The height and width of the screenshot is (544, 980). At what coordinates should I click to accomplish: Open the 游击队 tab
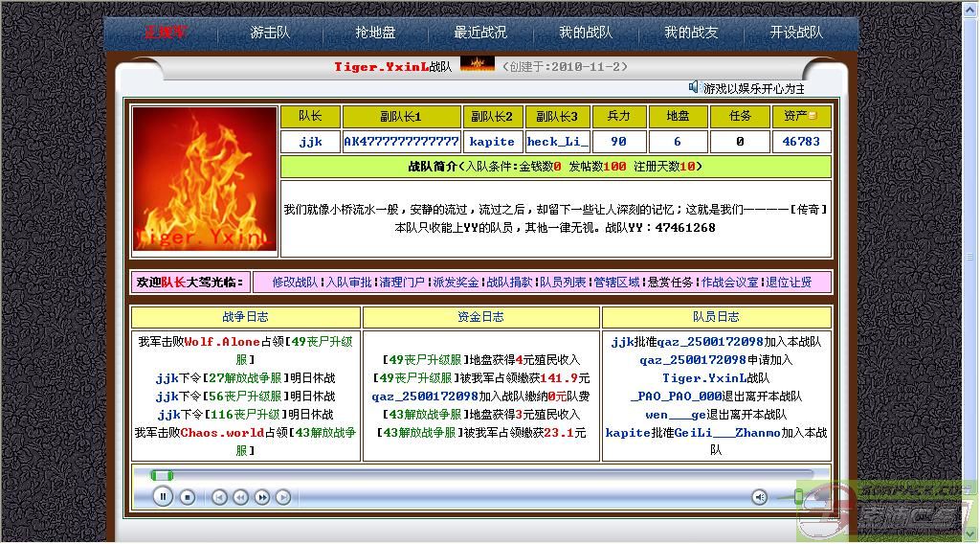270,33
